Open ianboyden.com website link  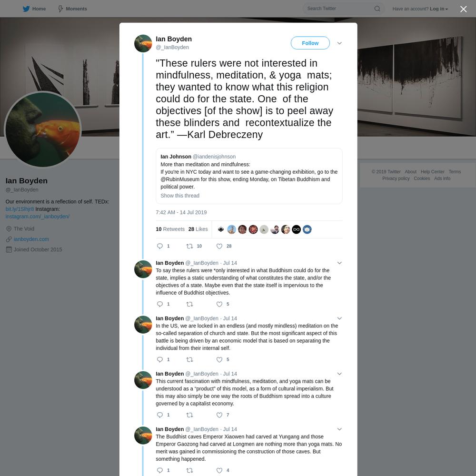click(x=31, y=239)
